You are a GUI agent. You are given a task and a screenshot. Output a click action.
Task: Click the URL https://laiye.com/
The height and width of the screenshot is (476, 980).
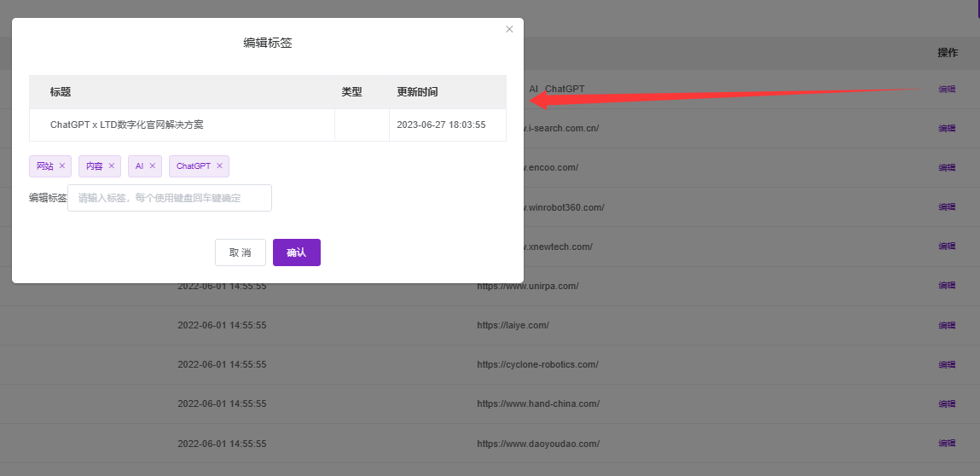coord(513,325)
